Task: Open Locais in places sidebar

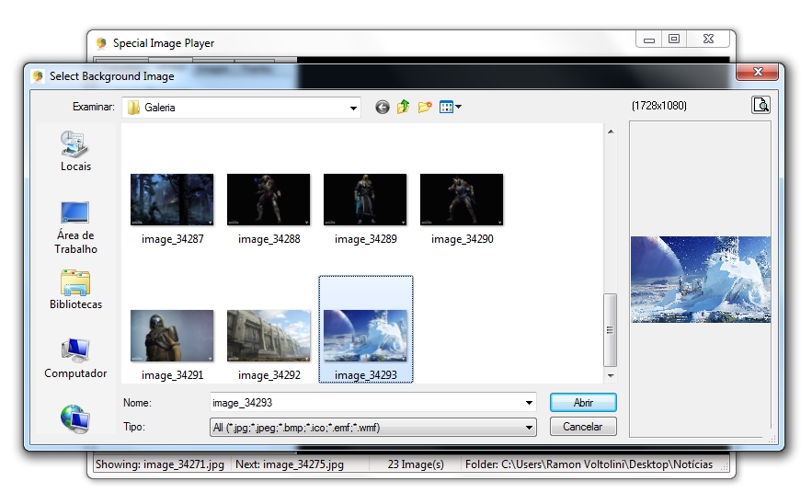Action: 75,151
